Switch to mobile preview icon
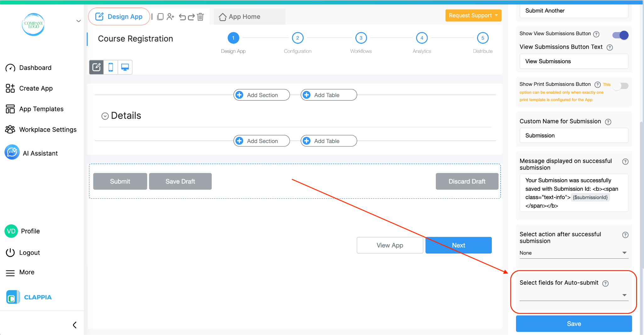 pos(110,67)
